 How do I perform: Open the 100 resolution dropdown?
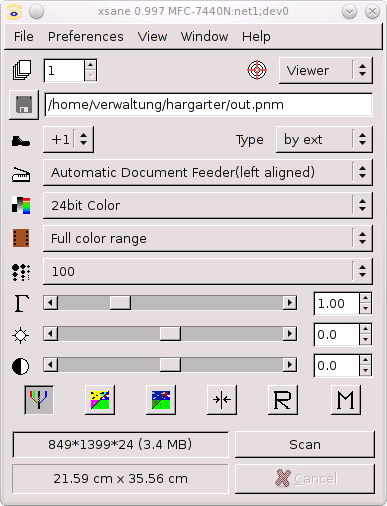[x=208, y=271]
